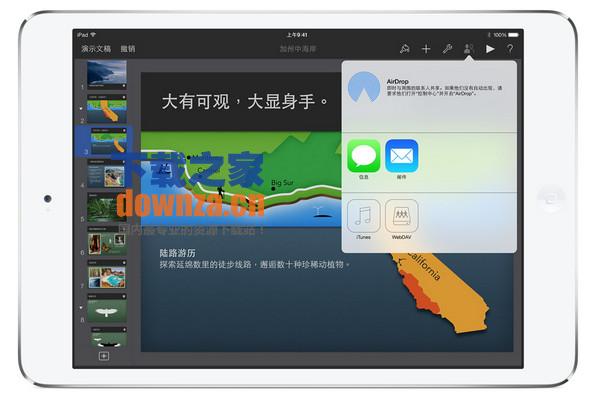600x401 pixels.
Task: Collapse slide group triangle beside slide 2
Action: pos(81,108)
